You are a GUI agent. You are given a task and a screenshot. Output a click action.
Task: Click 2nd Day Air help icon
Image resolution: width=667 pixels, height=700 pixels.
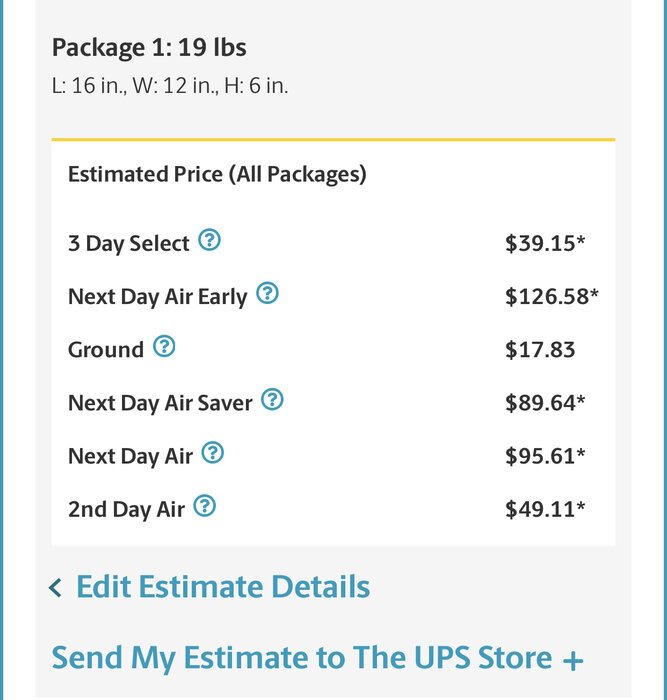(x=204, y=506)
